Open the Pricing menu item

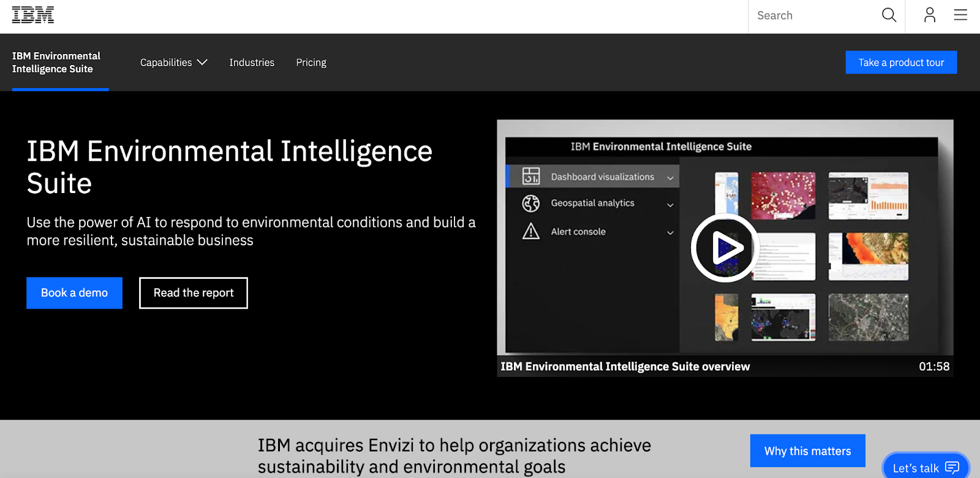(311, 63)
